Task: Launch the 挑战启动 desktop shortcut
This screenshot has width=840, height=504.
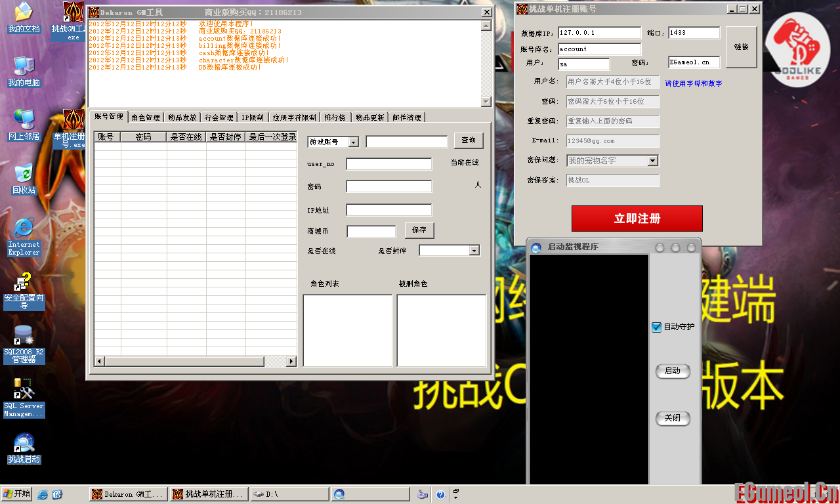Action: (24, 444)
